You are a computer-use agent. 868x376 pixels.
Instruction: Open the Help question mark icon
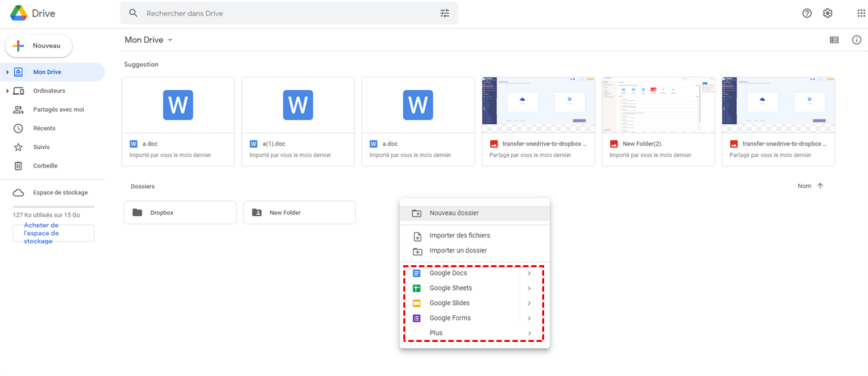click(807, 13)
